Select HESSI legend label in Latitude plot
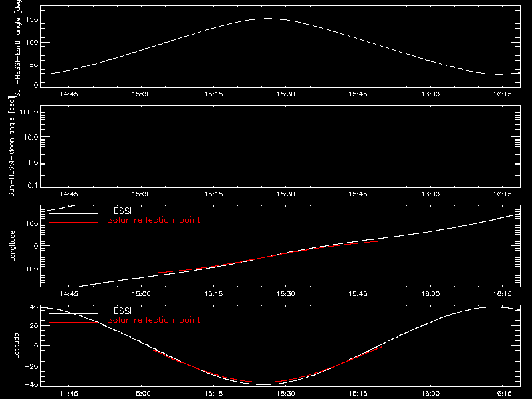Viewport: 532px width, 399px height. point(119,311)
